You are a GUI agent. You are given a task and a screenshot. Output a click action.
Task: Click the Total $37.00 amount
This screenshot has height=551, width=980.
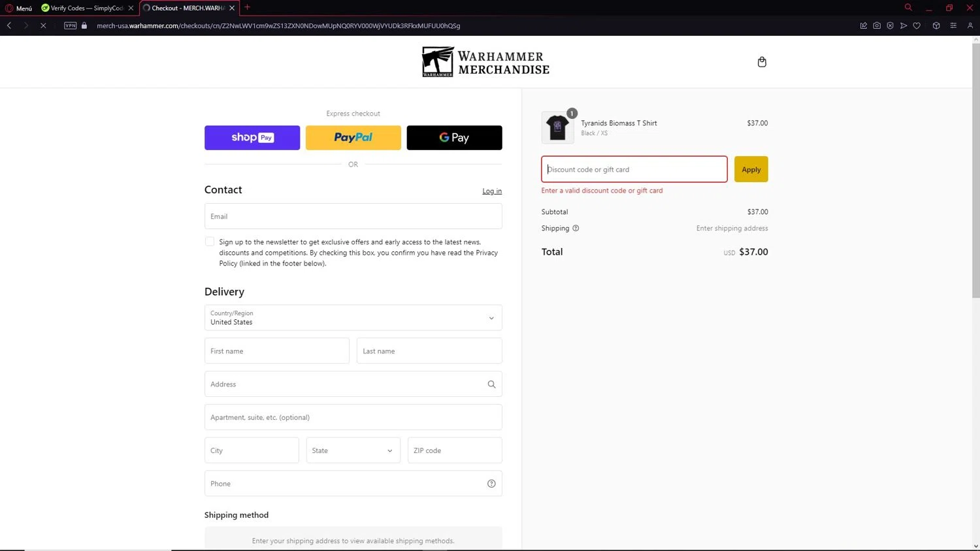click(753, 252)
